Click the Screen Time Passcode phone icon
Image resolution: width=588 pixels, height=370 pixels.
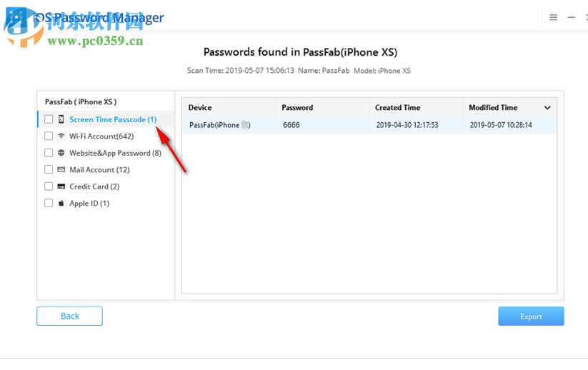61,119
